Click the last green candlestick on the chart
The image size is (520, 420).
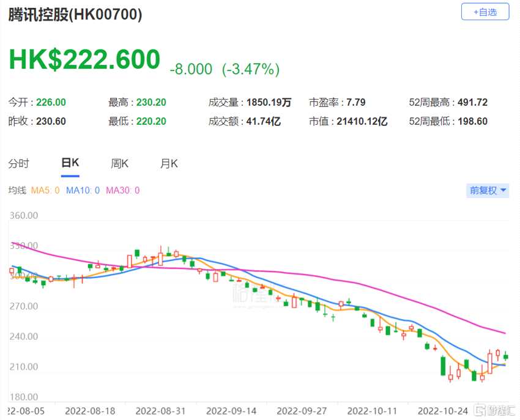tap(506, 356)
